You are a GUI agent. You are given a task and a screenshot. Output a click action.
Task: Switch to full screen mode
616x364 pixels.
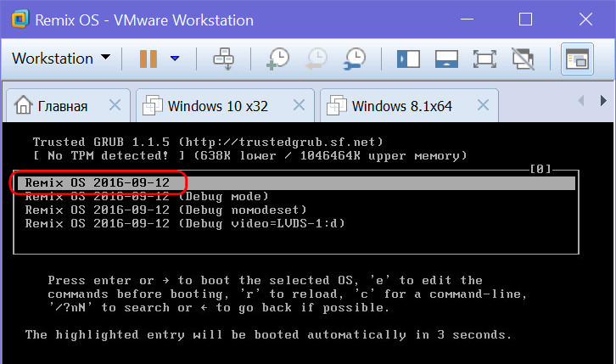click(x=484, y=59)
